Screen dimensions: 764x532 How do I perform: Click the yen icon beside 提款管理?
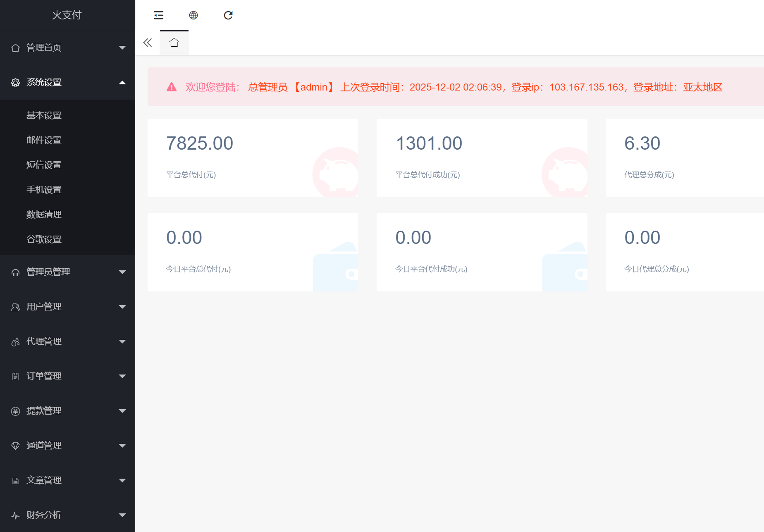coord(15,411)
